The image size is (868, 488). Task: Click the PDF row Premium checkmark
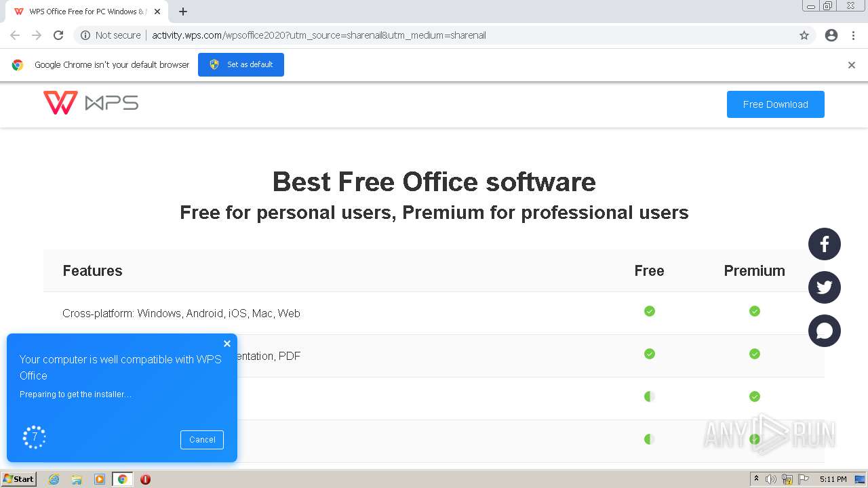click(x=755, y=354)
